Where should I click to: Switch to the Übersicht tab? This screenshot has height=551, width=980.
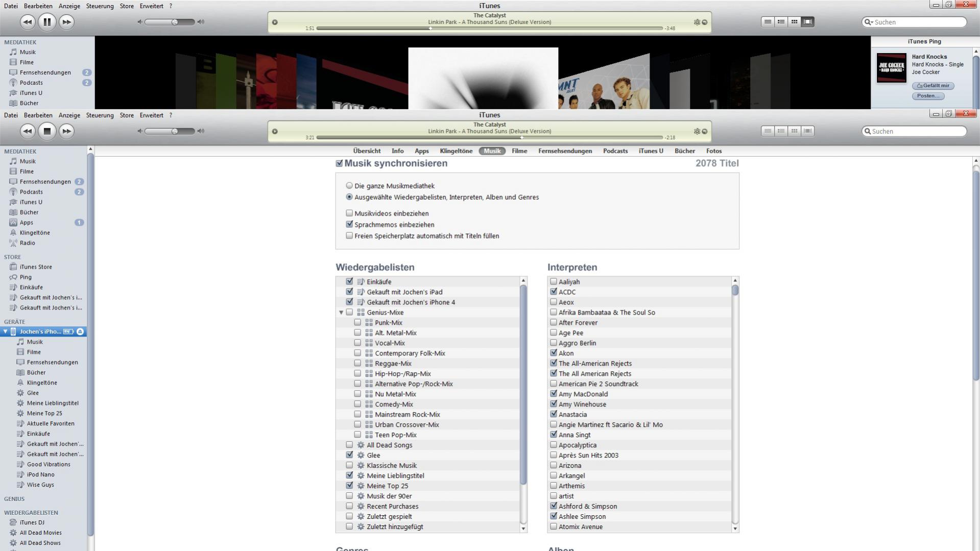[367, 151]
